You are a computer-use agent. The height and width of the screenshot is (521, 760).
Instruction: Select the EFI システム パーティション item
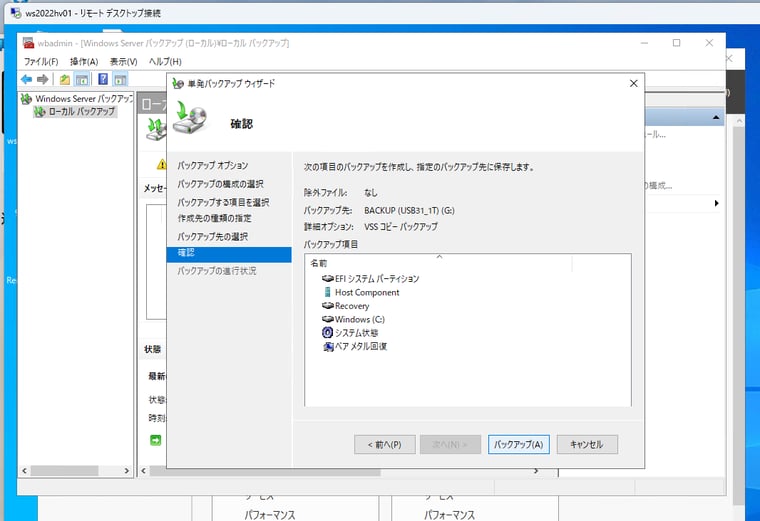coord(376,279)
